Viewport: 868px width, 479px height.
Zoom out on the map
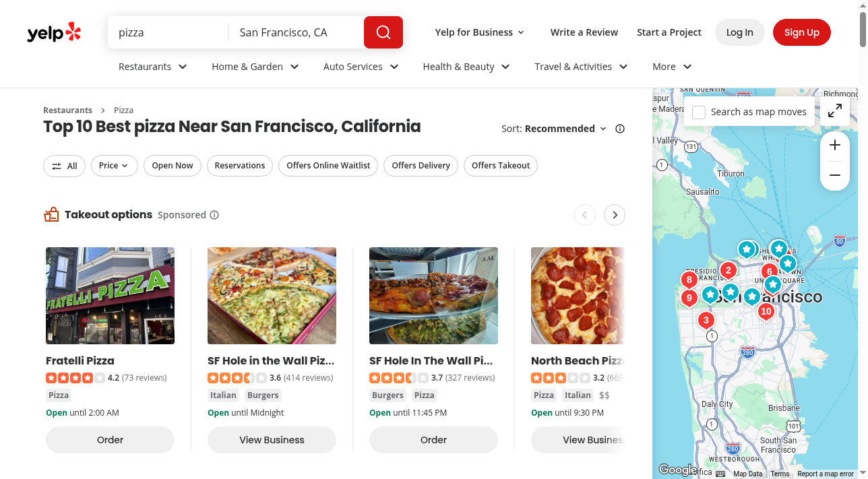835,176
